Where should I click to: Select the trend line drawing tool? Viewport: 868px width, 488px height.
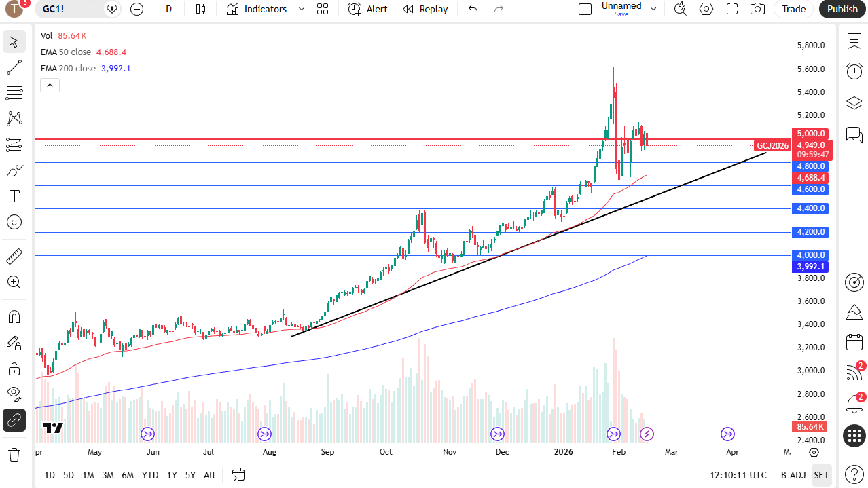point(14,67)
